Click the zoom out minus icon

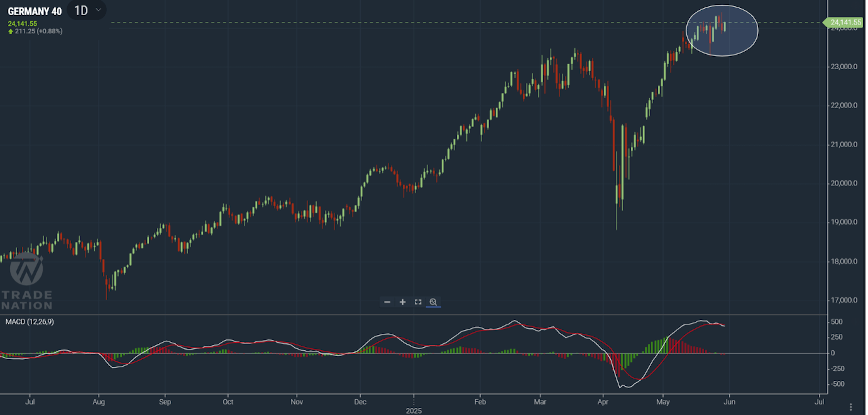(387, 302)
